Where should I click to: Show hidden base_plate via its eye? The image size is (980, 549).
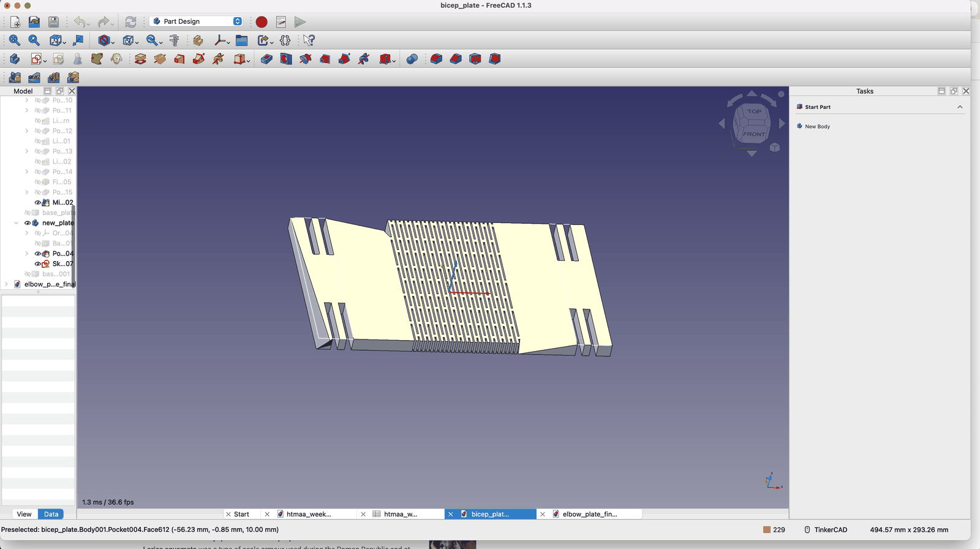point(27,213)
